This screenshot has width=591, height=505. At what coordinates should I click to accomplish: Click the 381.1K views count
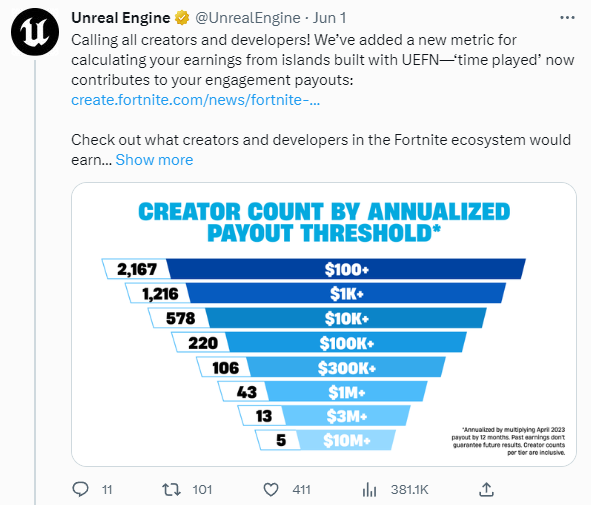point(409,490)
